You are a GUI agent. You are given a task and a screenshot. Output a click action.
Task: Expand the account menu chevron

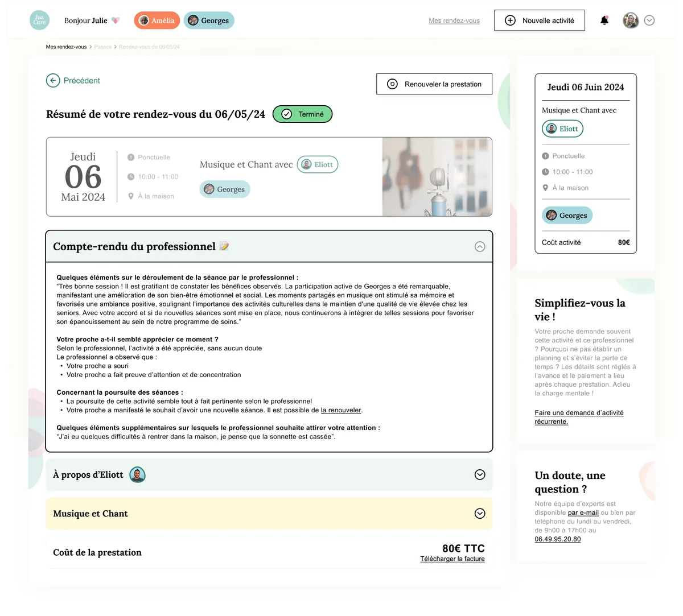[x=649, y=20]
